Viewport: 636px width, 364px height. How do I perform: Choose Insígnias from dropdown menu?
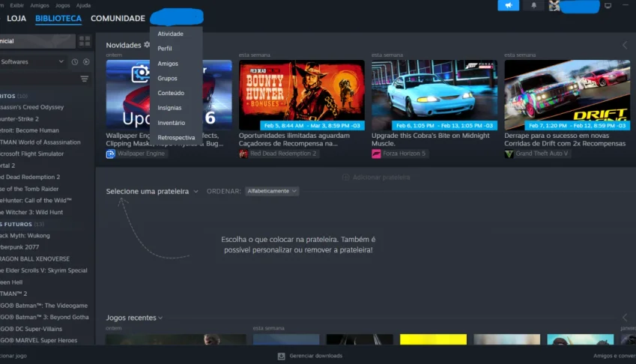[169, 108]
